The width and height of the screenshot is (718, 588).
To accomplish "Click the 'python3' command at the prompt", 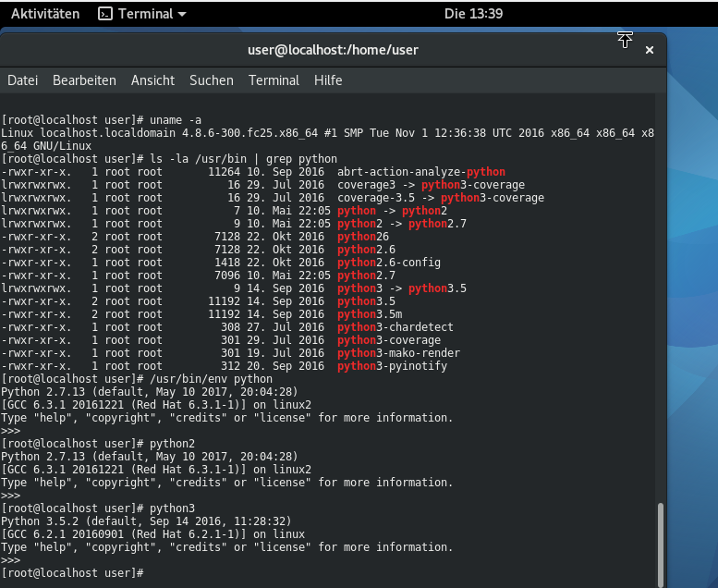I will click(172, 508).
